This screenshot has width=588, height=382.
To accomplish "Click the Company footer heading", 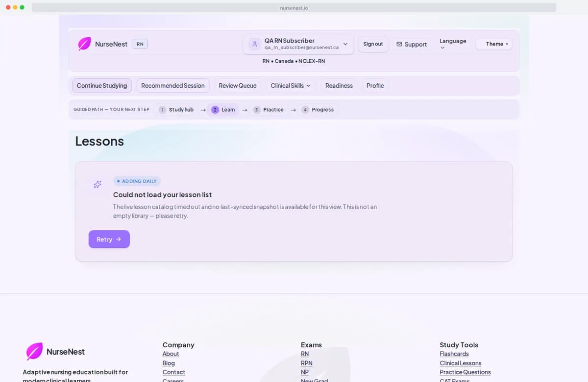I will (x=178, y=345).
